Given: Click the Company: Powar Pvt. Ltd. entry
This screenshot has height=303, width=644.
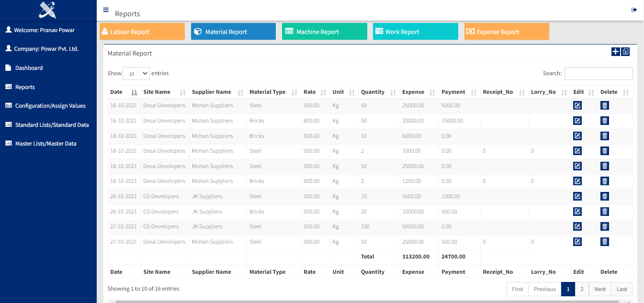Looking at the screenshot, I should click(42, 49).
